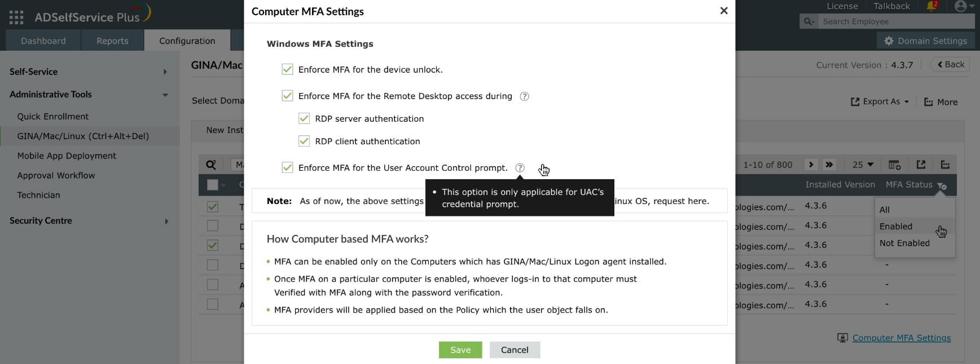980x364 pixels.
Task: Click help icon beside User Account Control prompt
Action: pos(520,168)
